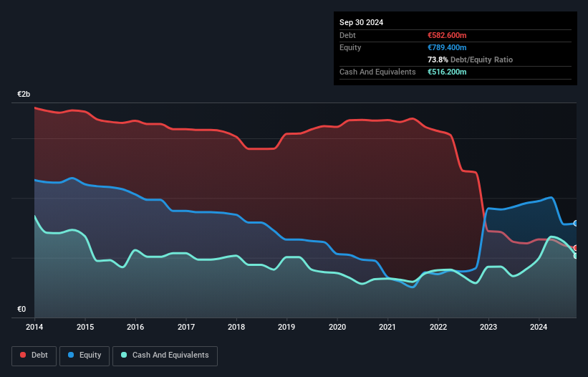Toggle the Debt series legend button
The image size is (588, 377).
coord(34,355)
